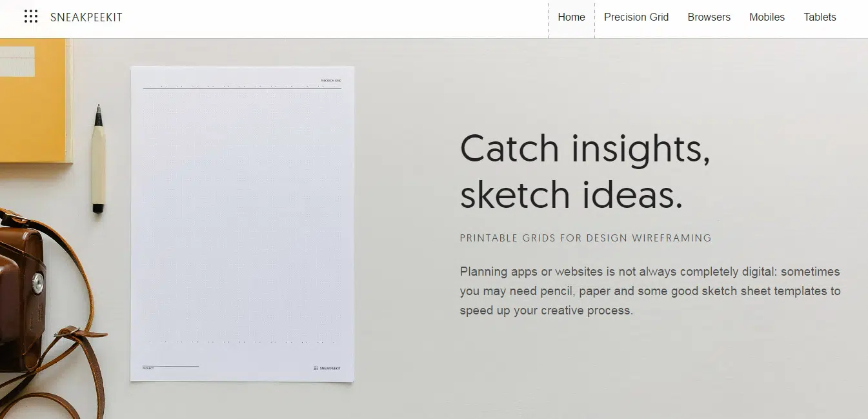Screen dimensions: 868x419
Task: Click the white label on the yellow notebook
Action: (x=17, y=61)
